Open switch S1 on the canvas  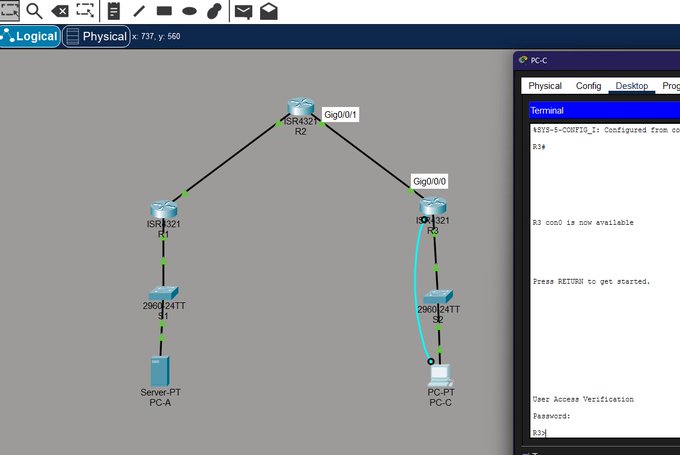point(163,293)
